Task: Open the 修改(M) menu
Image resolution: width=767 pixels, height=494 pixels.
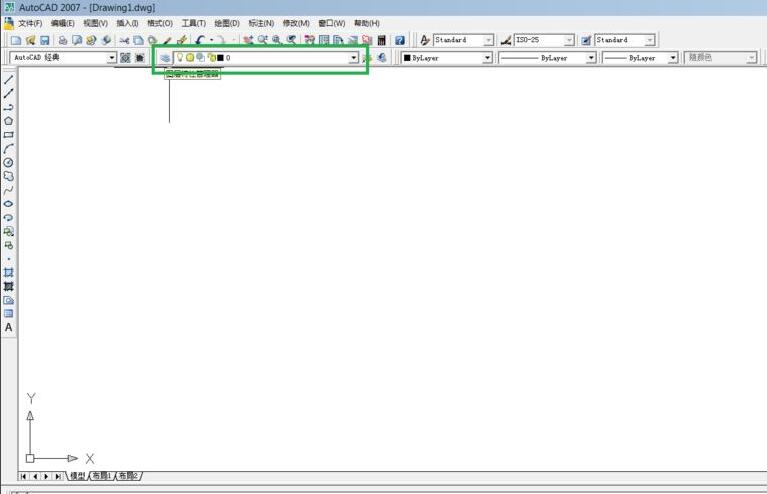Action: coord(296,23)
